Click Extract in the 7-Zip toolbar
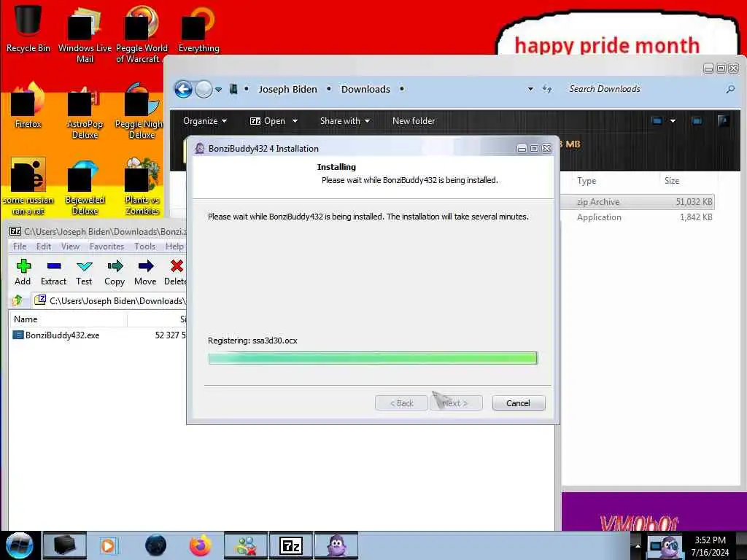 tap(53, 272)
